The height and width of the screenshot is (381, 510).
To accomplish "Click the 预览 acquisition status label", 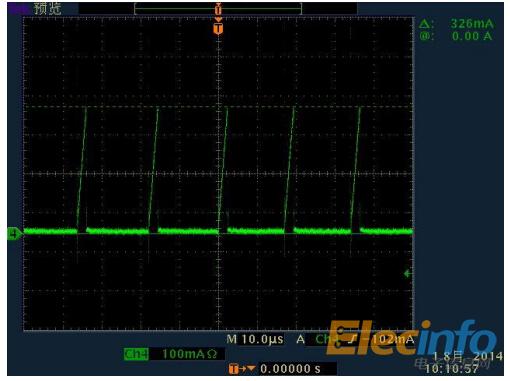I will tap(48, 9).
